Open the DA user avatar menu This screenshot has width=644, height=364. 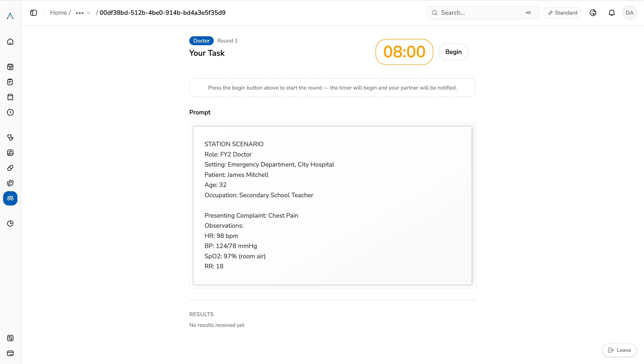point(629,13)
